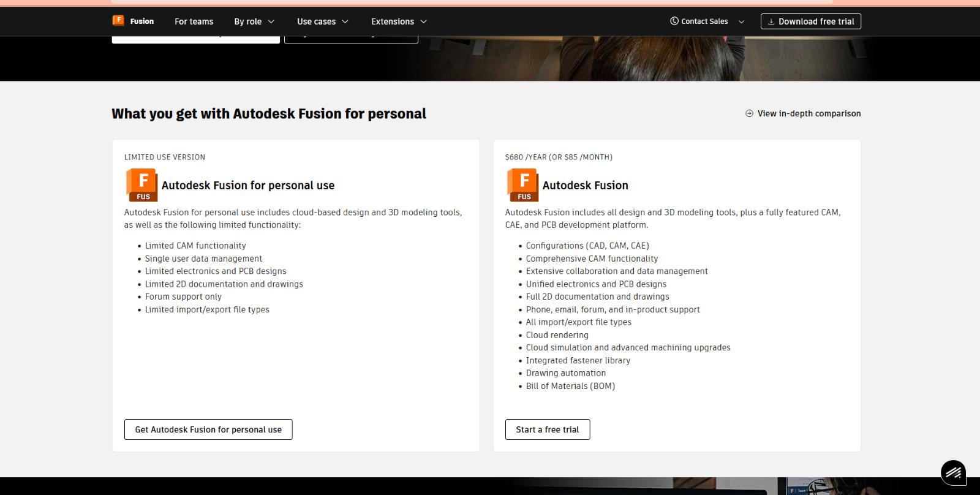Click the Autodesk Fusion product icon
This screenshot has width=980, height=495.
pyautogui.click(x=522, y=185)
